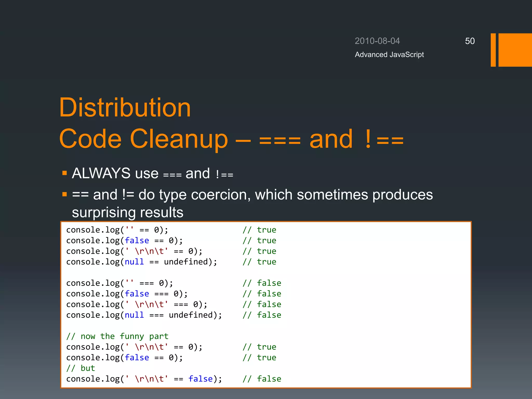Click the // but comment line
Screen dimensions: 532x399
[x=81, y=368]
